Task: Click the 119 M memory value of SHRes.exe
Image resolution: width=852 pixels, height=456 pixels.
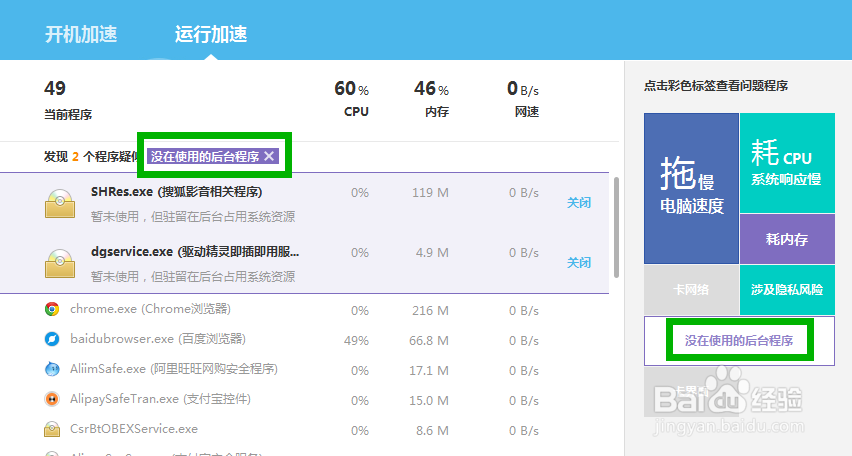Action: point(430,193)
